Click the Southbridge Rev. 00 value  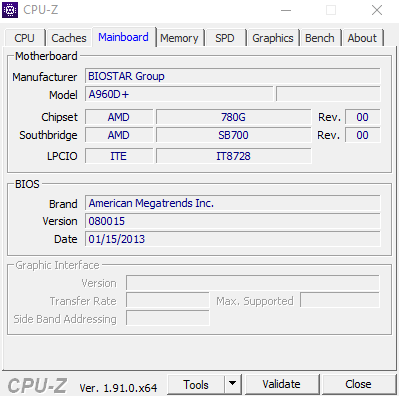click(x=363, y=135)
